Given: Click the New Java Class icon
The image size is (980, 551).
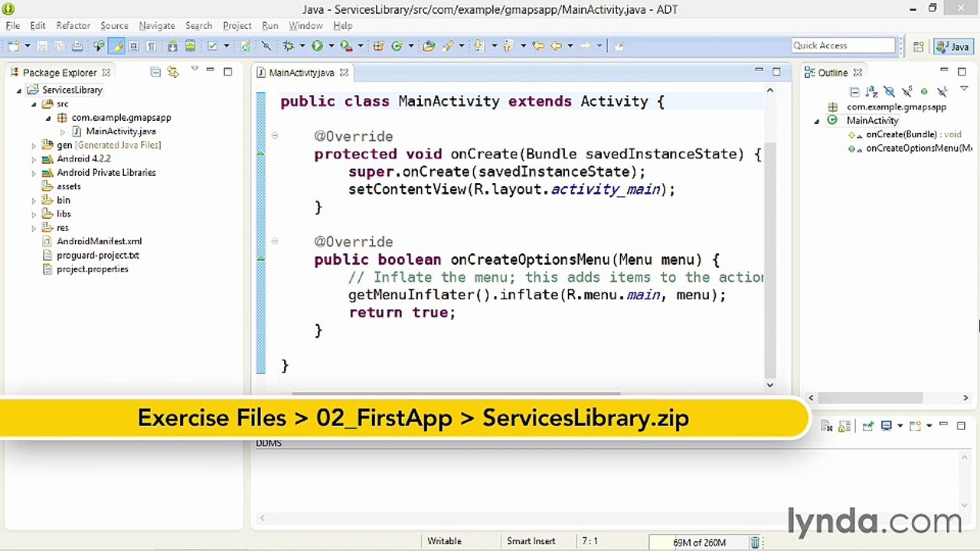Looking at the screenshot, I should point(397,46).
